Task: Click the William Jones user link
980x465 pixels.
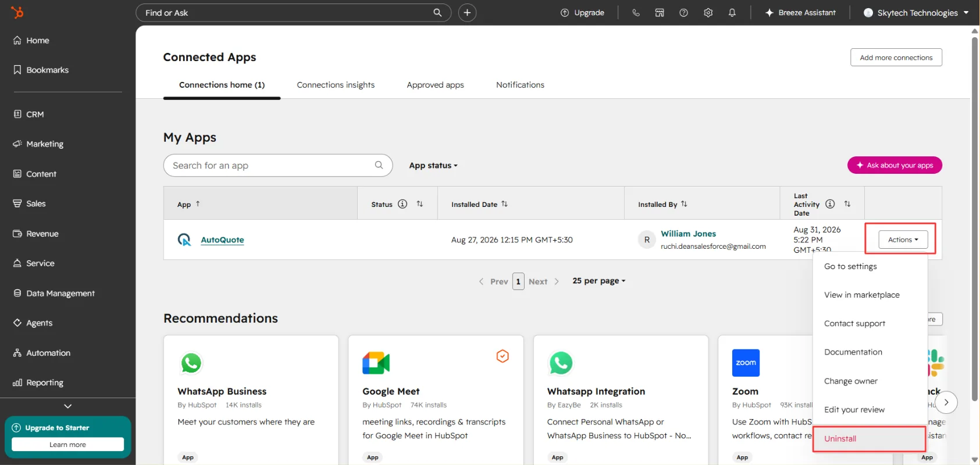Action: pos(688,234)
